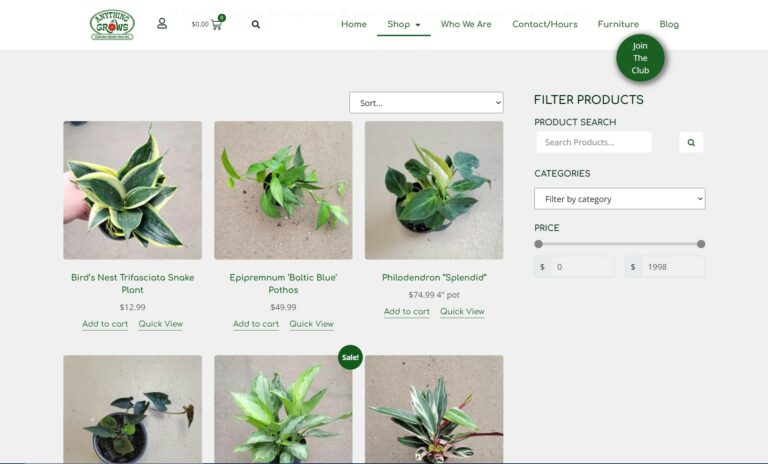Viewport: 768px width, 464px height.
Task: Open the Filter by category dropdown
Action: pyautogui.click(x=620, y=199)
